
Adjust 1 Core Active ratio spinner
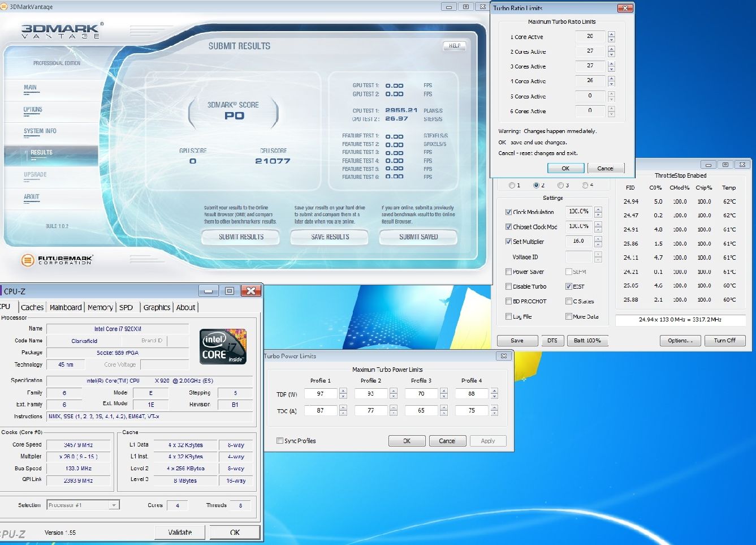pos(611,37)
